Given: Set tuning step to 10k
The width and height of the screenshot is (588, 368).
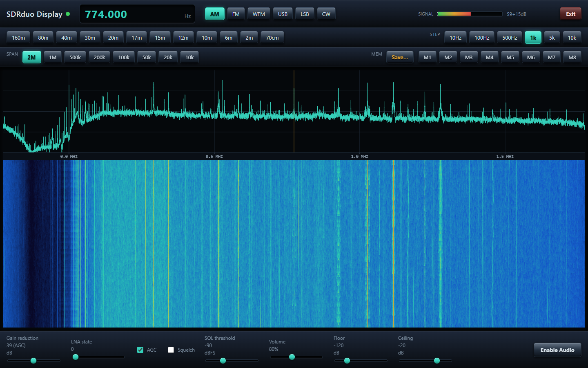Looking at the screenshot, I should [x=572, y=38].
